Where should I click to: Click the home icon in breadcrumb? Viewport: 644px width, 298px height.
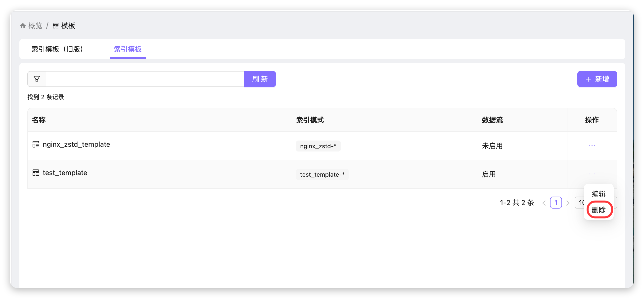click(23, 26)
